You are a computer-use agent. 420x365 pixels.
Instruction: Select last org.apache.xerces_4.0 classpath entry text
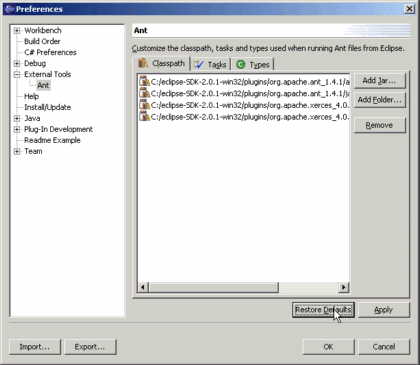coord(250,117)
